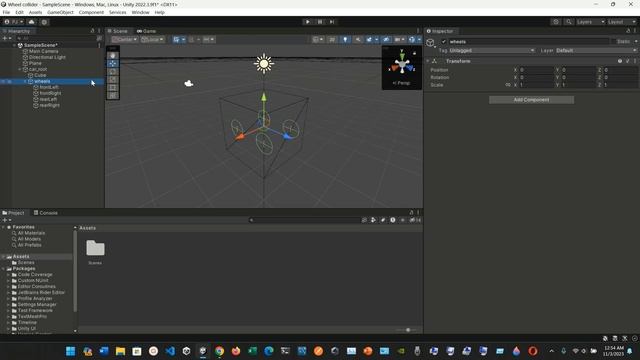Screen dimensions: 640x360
Task: Open Transform presets icon
Action: pos(627,61)
